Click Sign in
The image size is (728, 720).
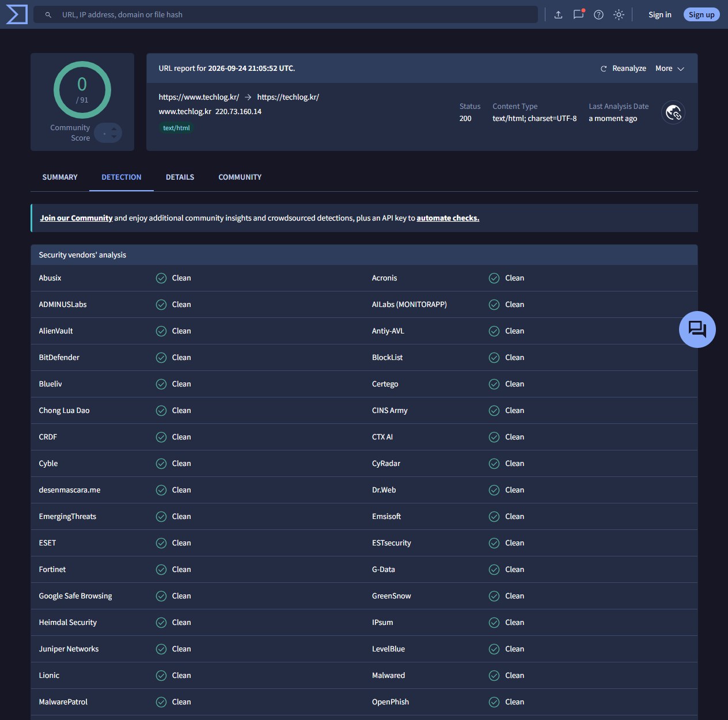pos(659,15)
